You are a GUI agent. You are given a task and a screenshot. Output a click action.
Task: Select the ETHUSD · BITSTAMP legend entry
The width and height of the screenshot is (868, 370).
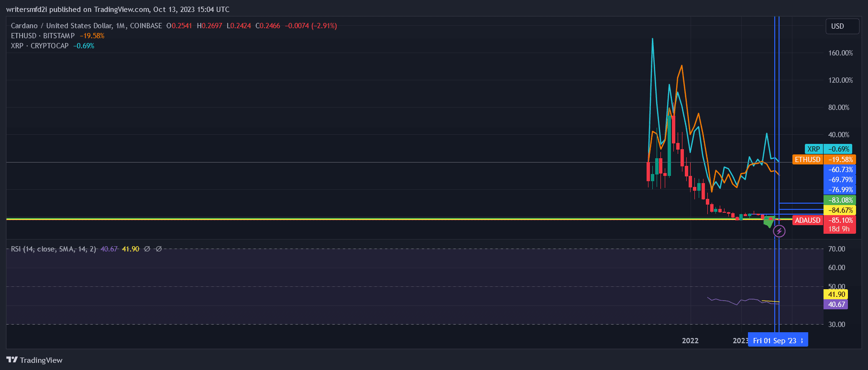43,36
